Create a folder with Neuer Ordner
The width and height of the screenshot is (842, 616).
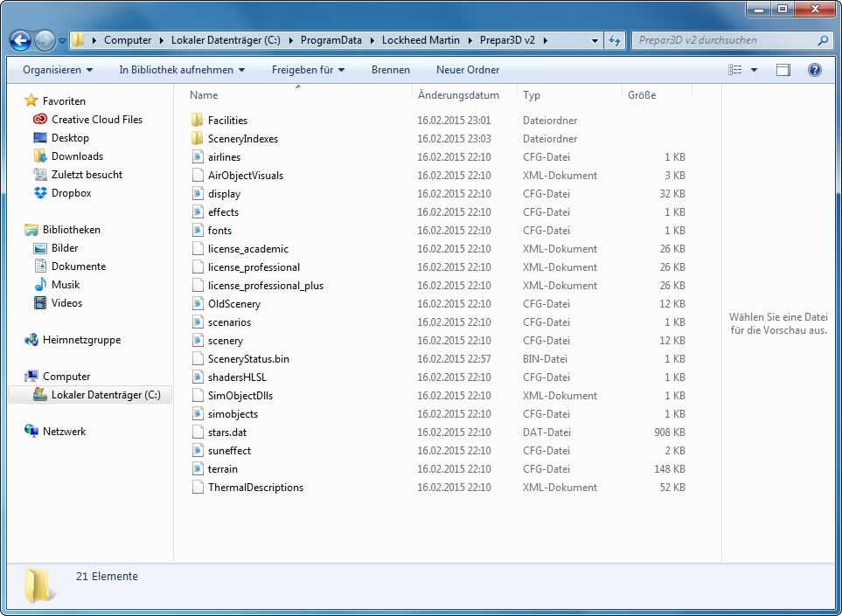468,70
